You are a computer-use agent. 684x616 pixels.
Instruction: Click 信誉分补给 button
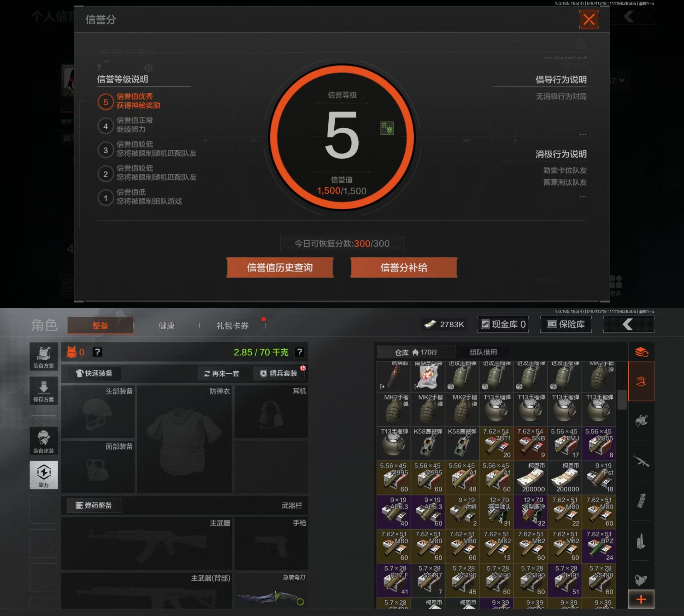click(404, 268)
